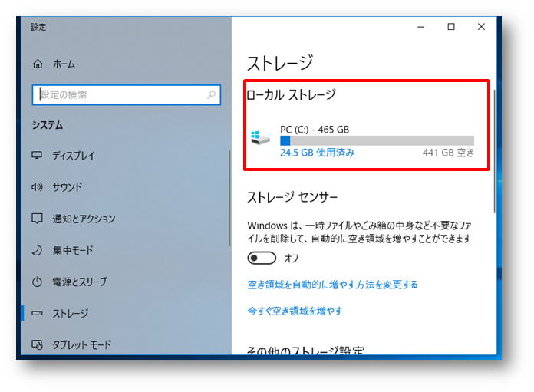
Task: Click the Windows drive icon for PC (C:)
Action: click(260, 137)
